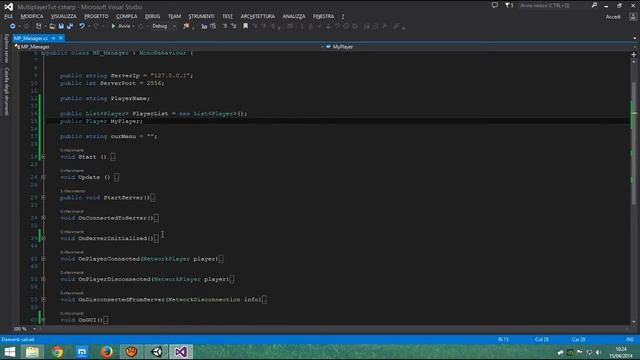Switch to Unity from the taskbar
The image size is (640, 360).
point(156,352)
